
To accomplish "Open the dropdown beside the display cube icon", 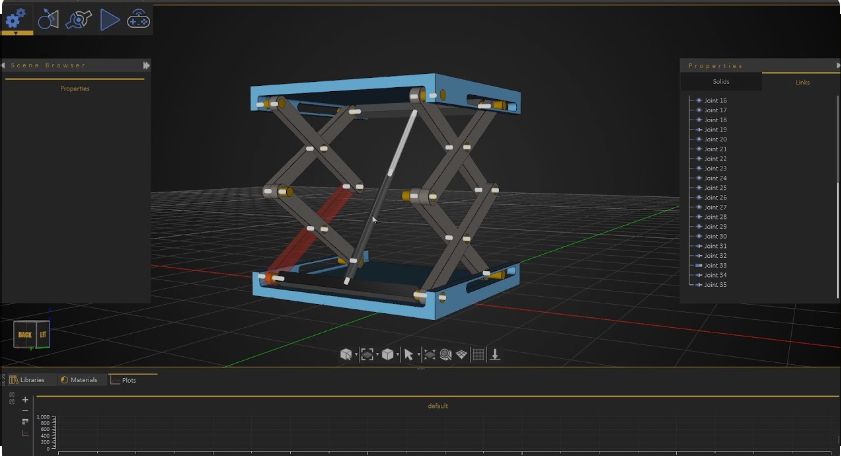I will click(397, 355).
